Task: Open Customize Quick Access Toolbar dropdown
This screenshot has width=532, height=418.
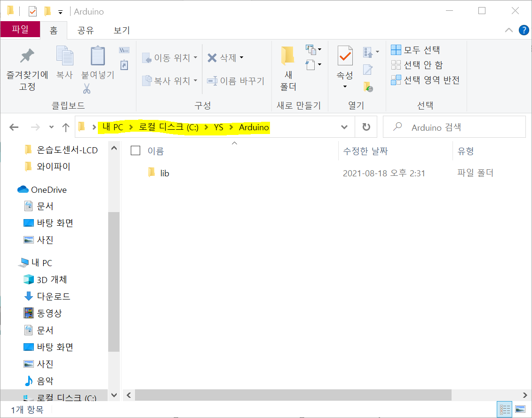Action: (x=60, y=12)
